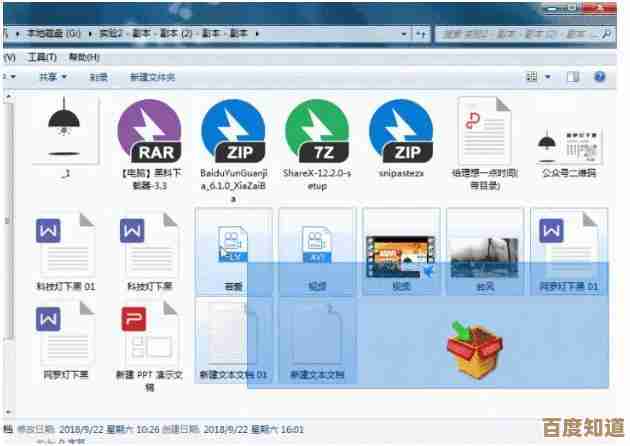Expand the view options dropdown arrow
Image resolution: width=630 pixels, height=446 pixels.
click(x=548, y=76)
